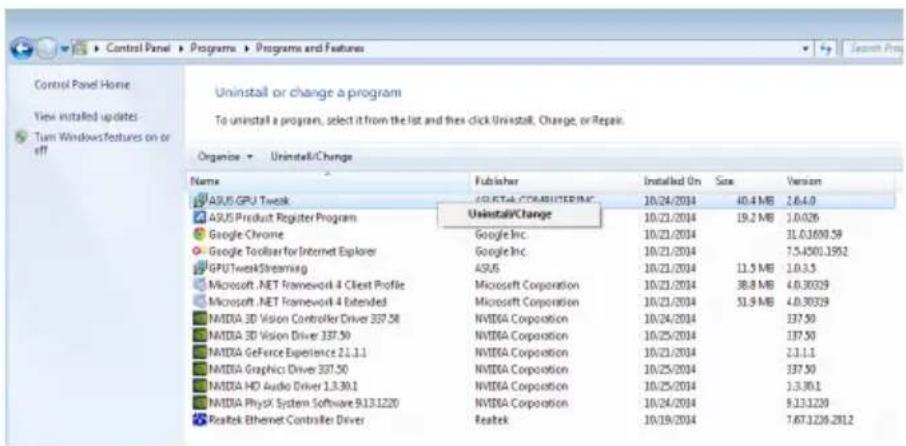906x446 pixels.
Task: Sort by the Size column header
Action: [x=746, y=181]
